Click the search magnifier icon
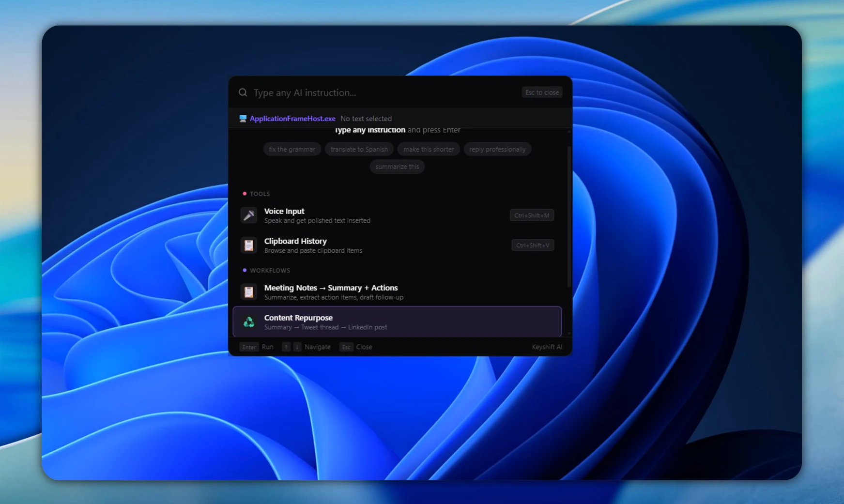This screenshot has width=844, height=504. (x=243, y=92)
